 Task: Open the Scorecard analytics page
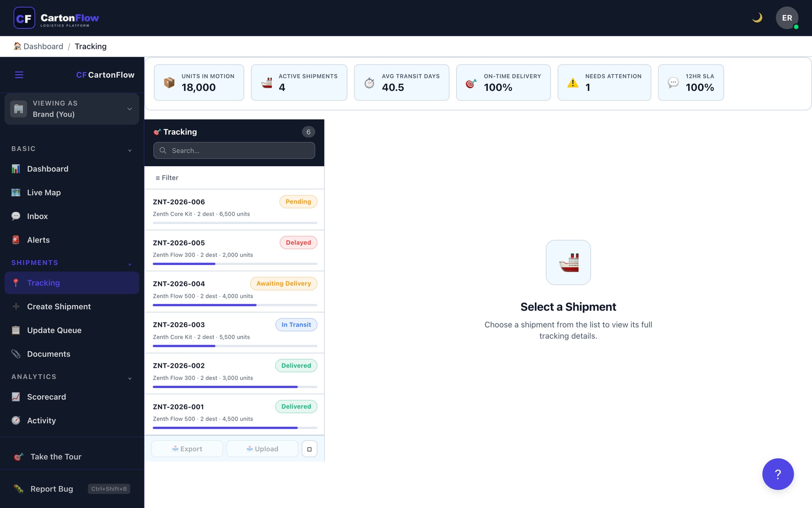[46, 397]
